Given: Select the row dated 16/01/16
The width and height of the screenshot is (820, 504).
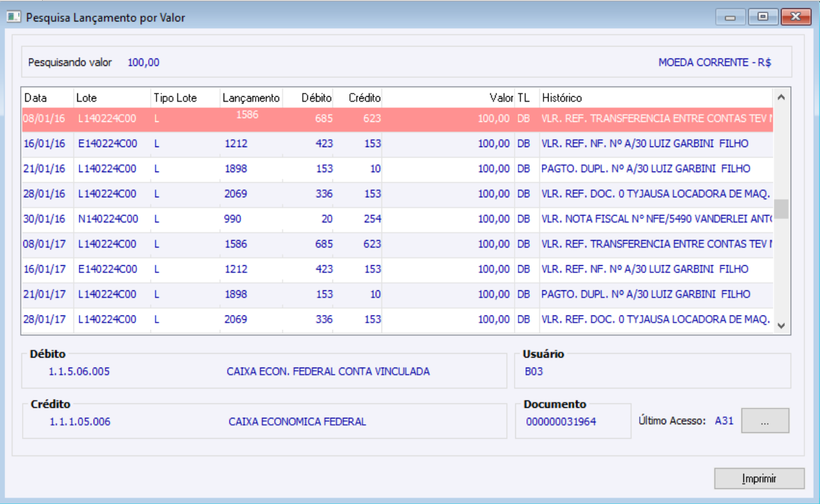Looking at the screenshot, I should click(398, 144).
